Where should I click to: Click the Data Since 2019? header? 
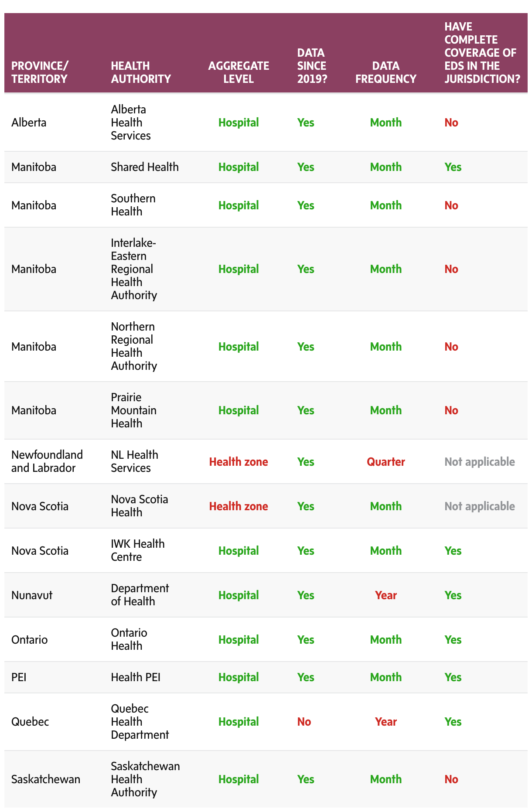(x=312, y=66)
